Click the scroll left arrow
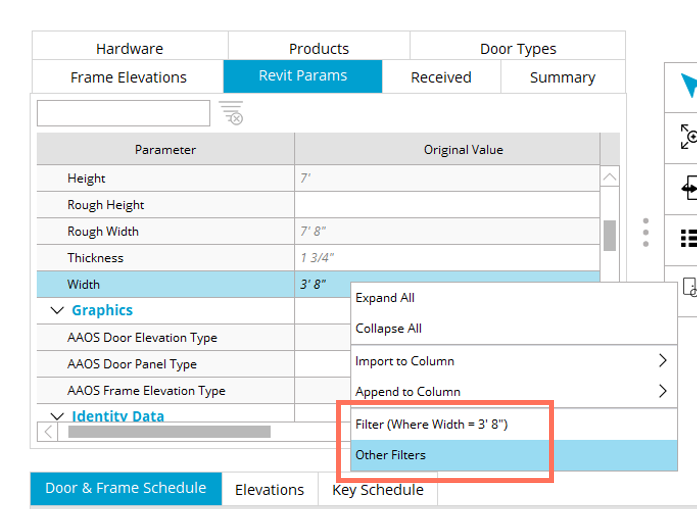 48,432
